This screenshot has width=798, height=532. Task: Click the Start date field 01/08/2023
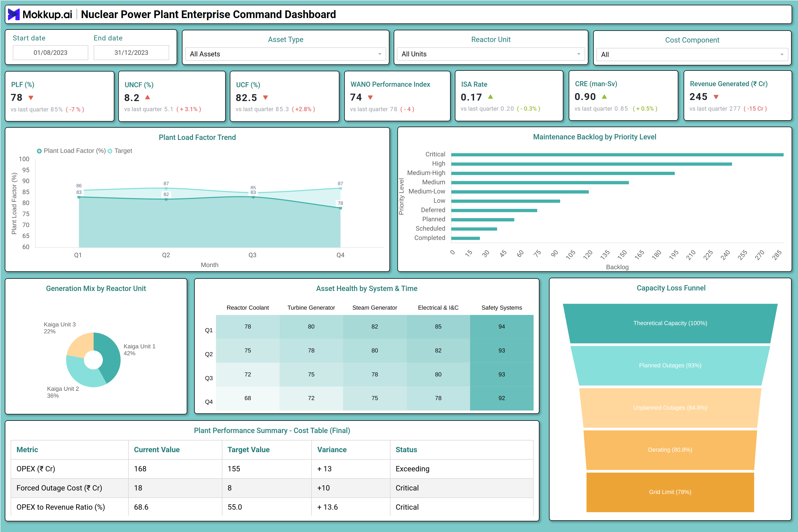51,53
